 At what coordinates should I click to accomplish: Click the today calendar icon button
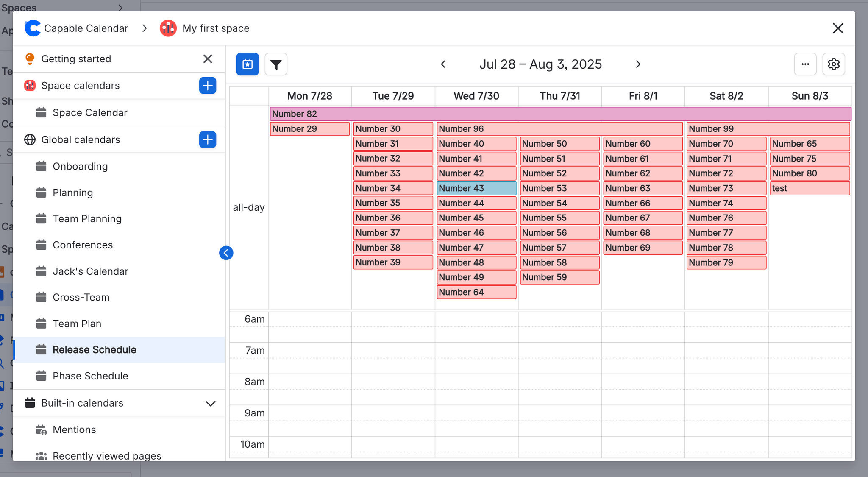coord(248,64)
